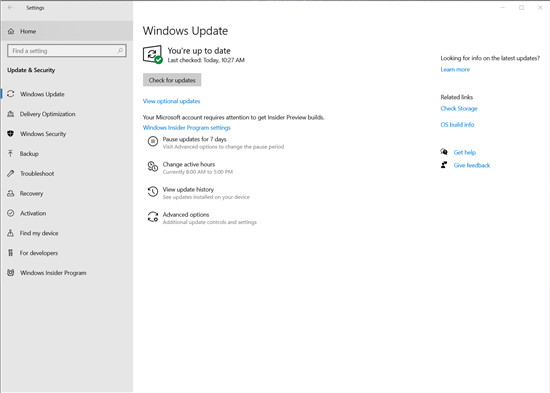Image resolution: width=550 pixels, height=393 pixels.
Task: Click the Windows Security shield icon
Action: pyautogui.click(x=11, y=134)
